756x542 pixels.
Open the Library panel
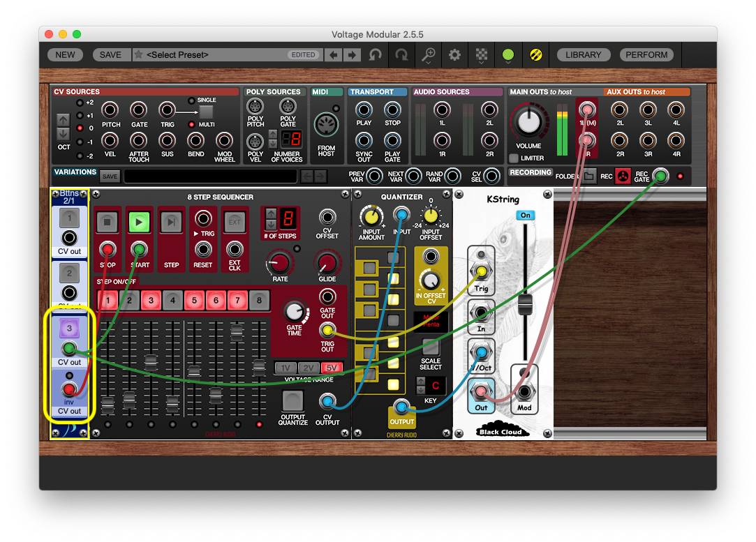[584, 55]
